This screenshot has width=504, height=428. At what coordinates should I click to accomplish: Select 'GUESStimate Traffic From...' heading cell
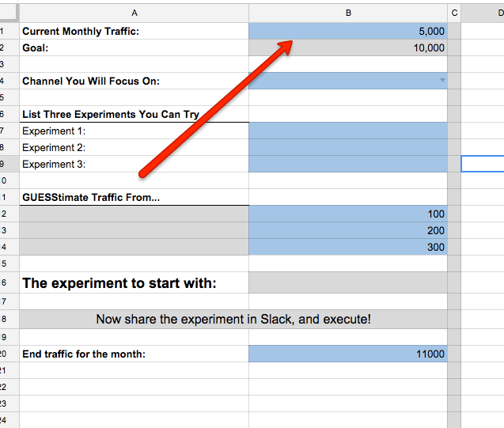[134, 197]
